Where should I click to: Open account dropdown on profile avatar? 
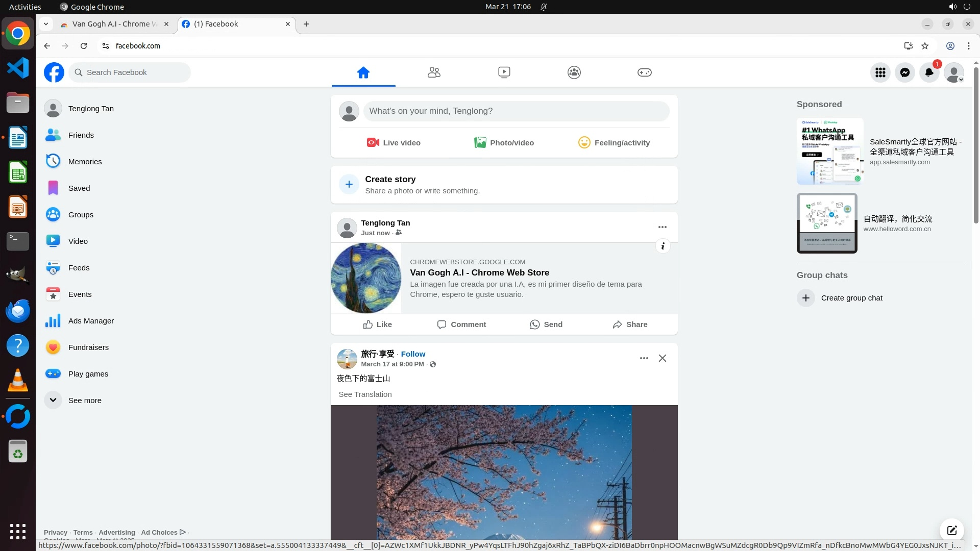953,72
